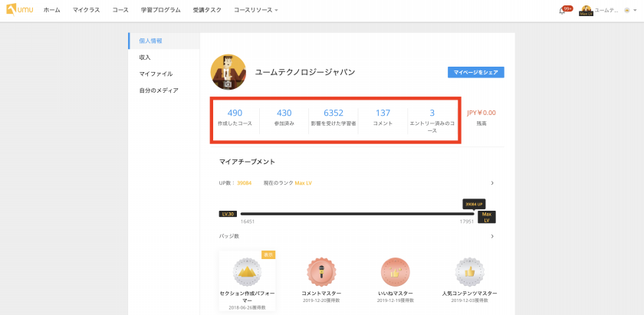Click the 430 参加済み count
Image resolution: width=644 pixels, height=315 pixels.
pyautogui.click(x=284, y=117)
